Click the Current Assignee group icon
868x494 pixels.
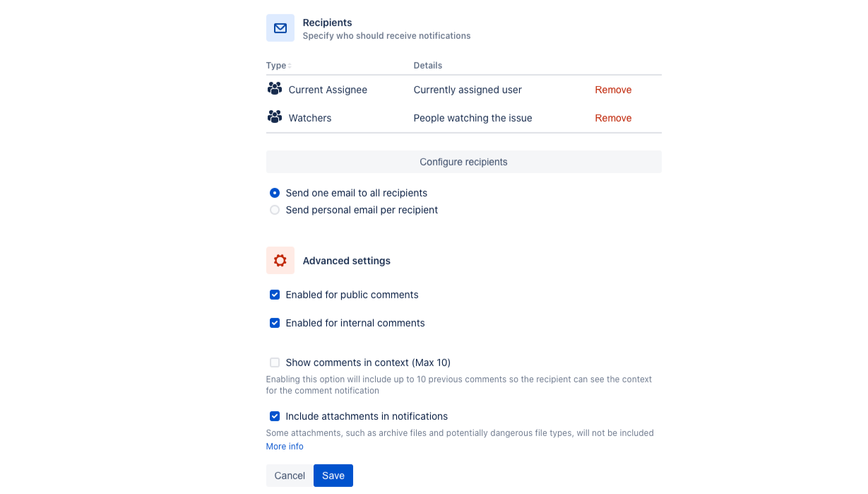coord(275,89)
